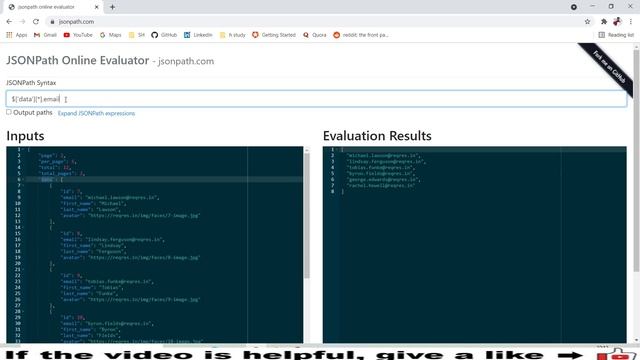Screen dimensions: 640x360
Task: Click the lock icon in address bar
Action: pyautogui.click(x=52, y=22)
